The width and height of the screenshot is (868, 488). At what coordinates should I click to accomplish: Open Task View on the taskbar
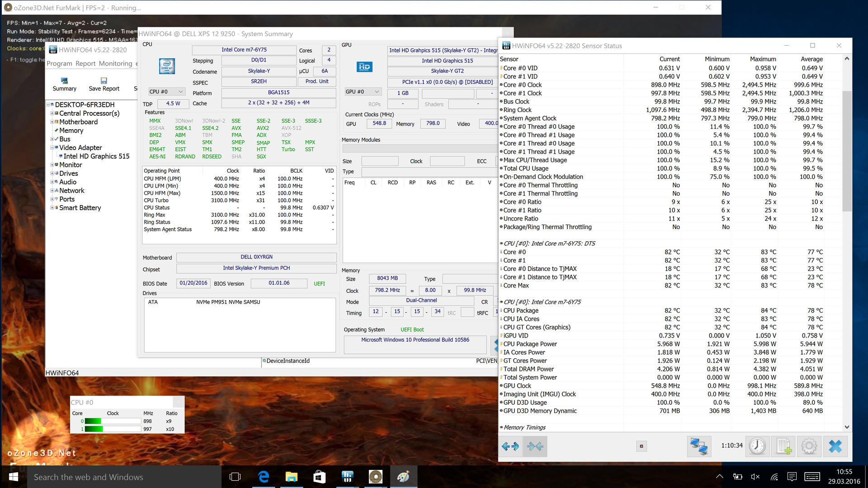click(x=235, y=477)
